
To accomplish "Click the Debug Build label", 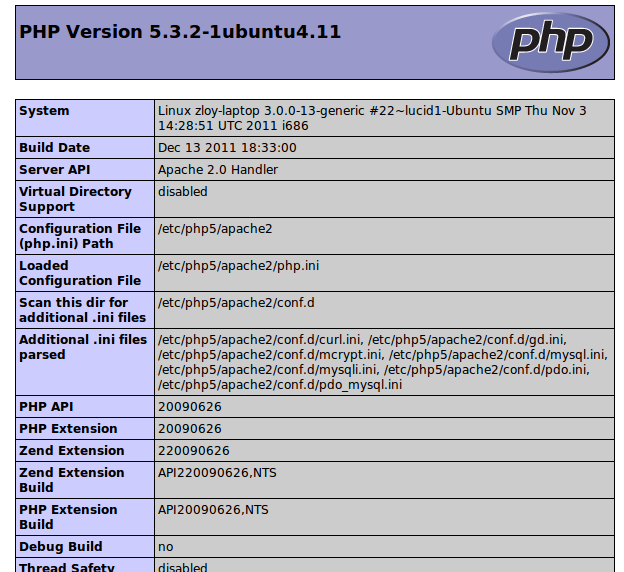I will pyautogui.click(x=60, y=547).
